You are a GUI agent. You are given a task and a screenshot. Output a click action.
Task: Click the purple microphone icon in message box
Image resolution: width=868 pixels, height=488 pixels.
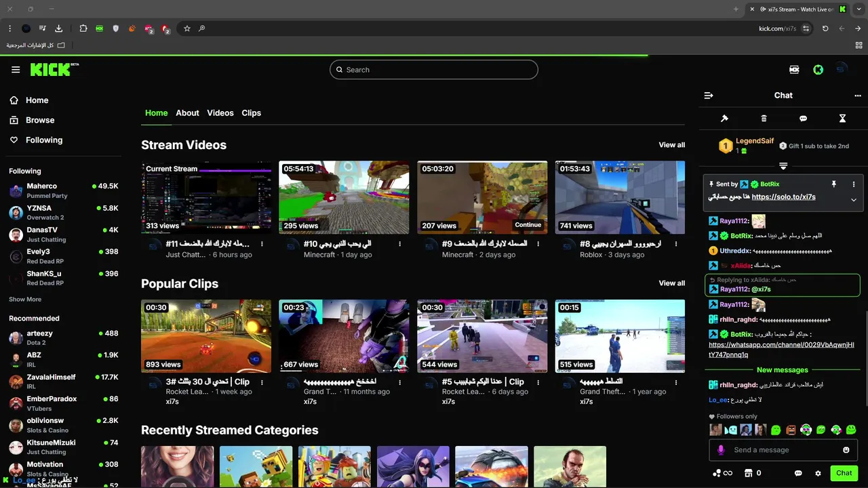(721, 450)
